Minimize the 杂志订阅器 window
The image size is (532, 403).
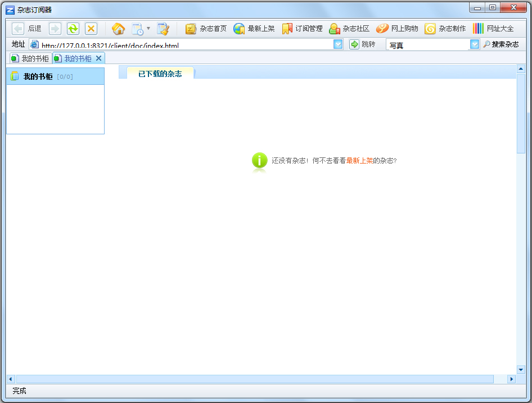pyautogui.click(x=477, y=8)
